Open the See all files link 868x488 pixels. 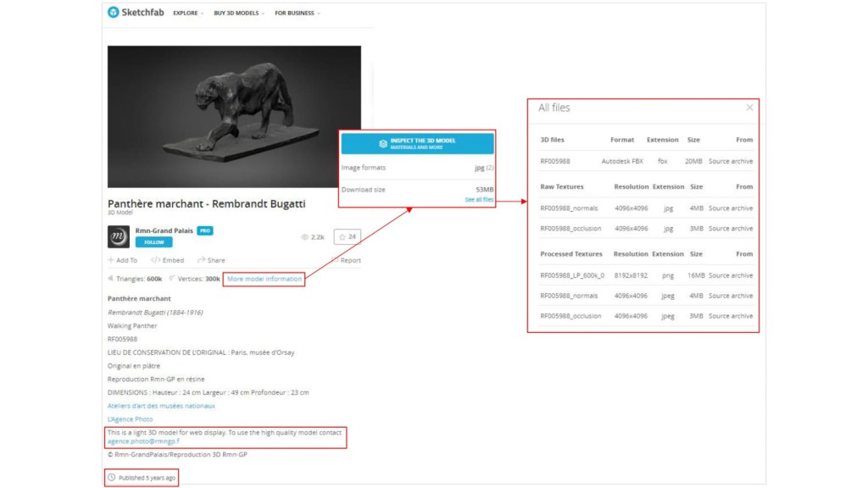tap(479, 200)
